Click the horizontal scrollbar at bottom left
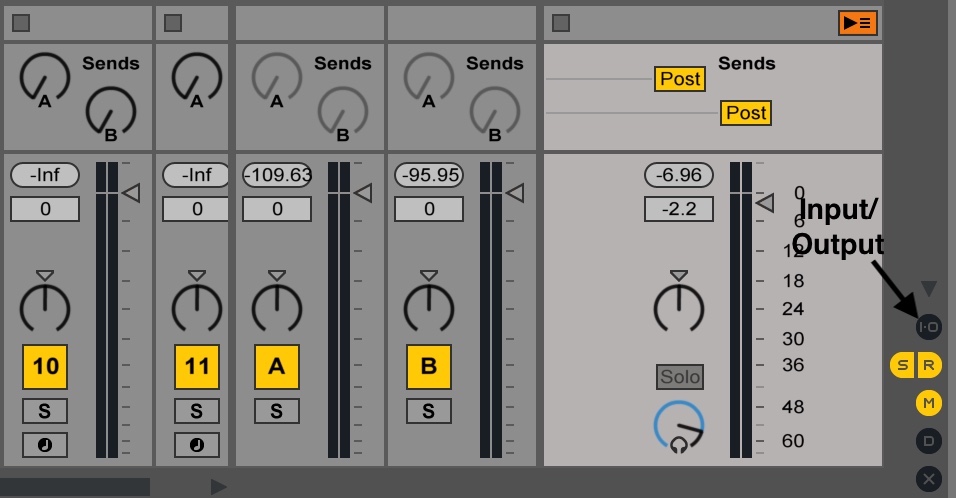Image resolution: width=956 pixels, height=498 pixels. pyautogui.click(x=75, y=486)
